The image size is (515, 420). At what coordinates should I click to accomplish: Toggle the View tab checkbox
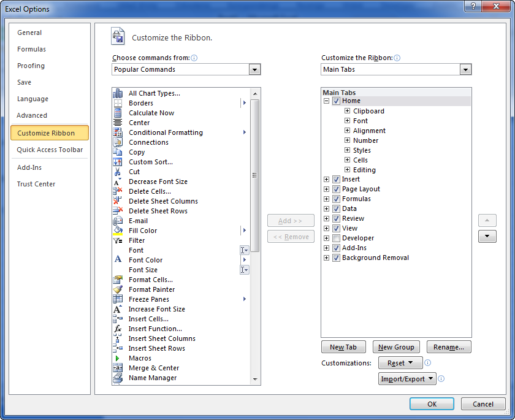click(x=336, y=228)
